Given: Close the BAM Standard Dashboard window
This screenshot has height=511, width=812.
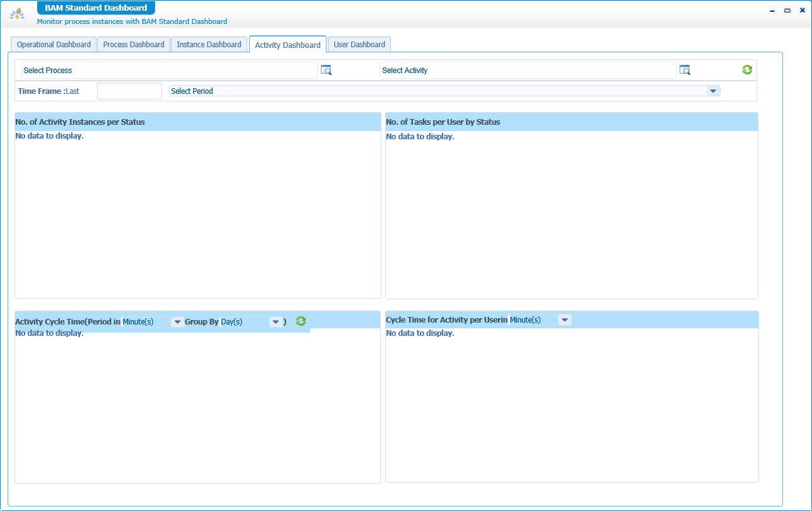Looking at the screenshot, I should click(x=803, y=10).
